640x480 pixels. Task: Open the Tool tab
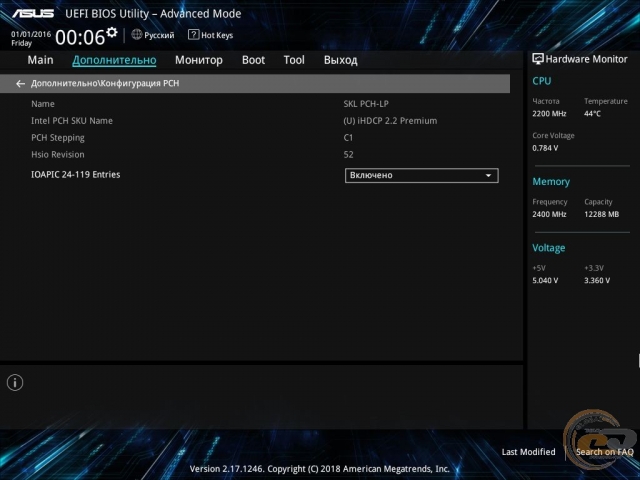tap(294, 60)
